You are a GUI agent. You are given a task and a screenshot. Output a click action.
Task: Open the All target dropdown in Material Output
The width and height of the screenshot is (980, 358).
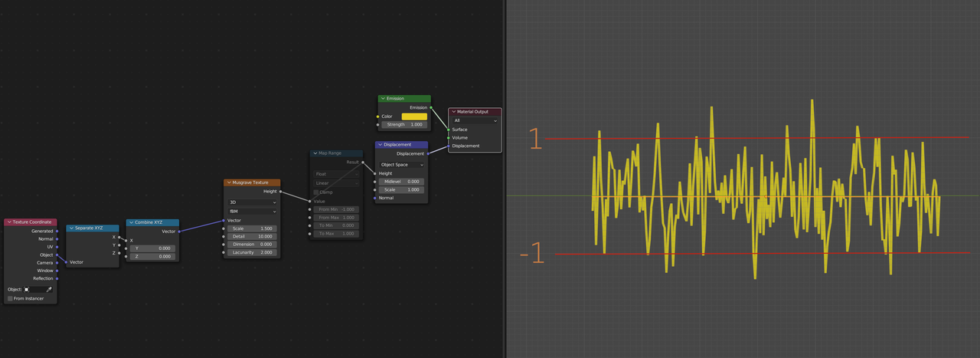[x=475, y=120]
